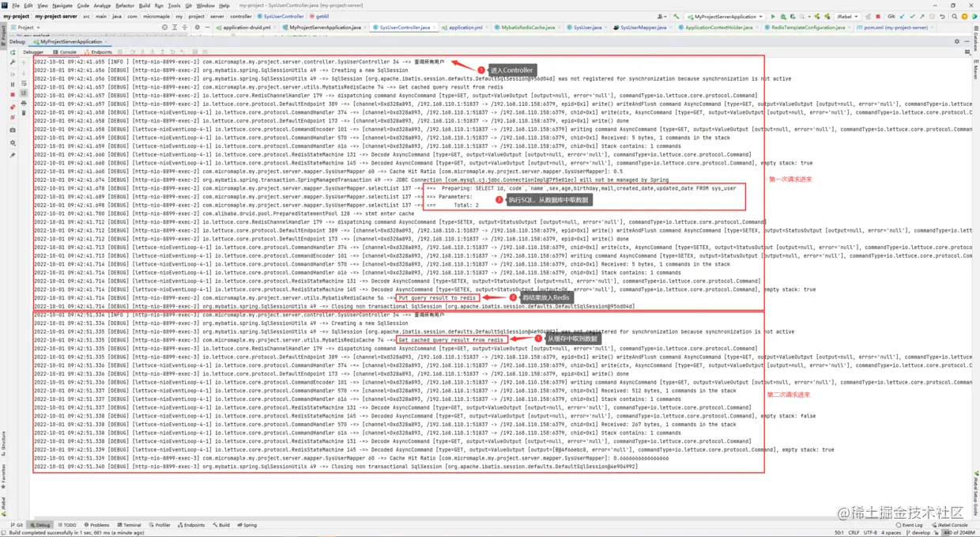Open Project panel settings gear

(197, 27)
